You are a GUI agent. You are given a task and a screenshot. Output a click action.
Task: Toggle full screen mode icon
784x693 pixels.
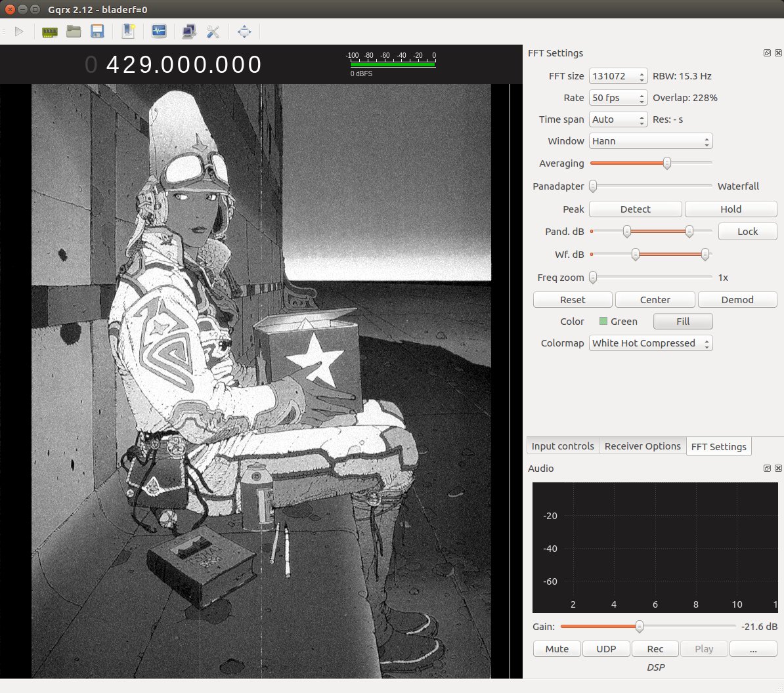click(244, 31)
